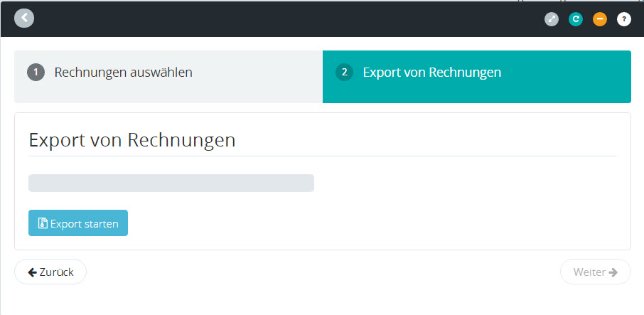Screen dimensions: 644x315
Task: Click the left arrow beside Zurück
Action: click(x=32, y=272)
